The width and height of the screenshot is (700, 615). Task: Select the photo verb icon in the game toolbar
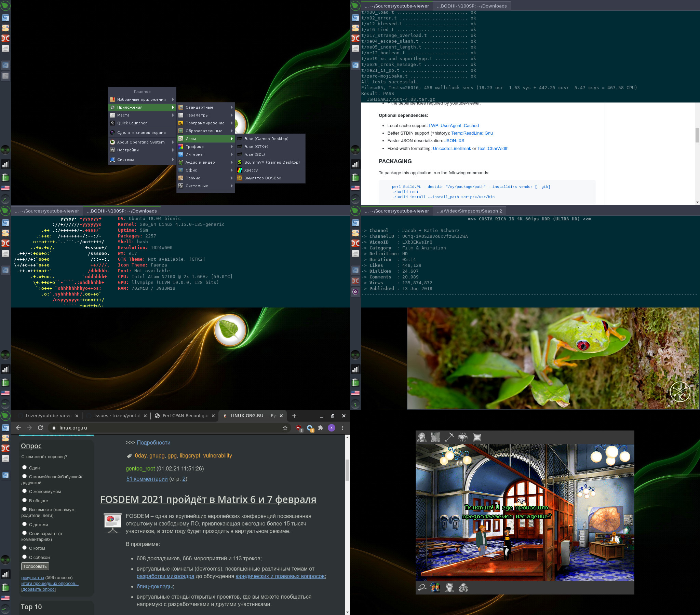click(435, 437)
